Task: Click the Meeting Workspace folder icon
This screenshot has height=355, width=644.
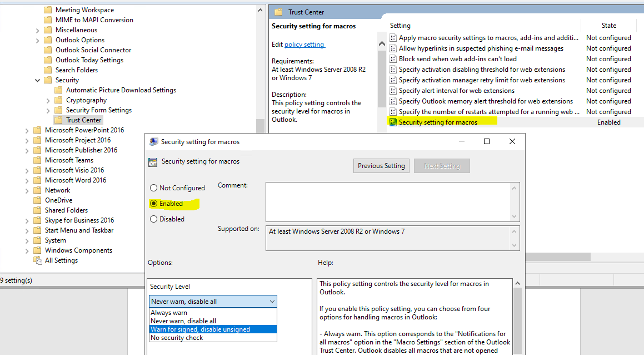Action: 48,10
